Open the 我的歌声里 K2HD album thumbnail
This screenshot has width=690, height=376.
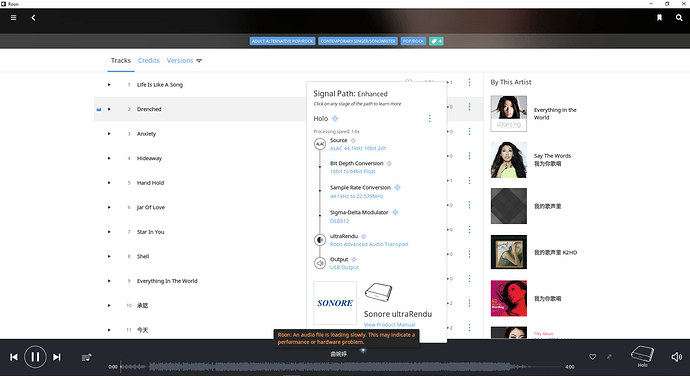pyautogui.click(x=509, y=252)
